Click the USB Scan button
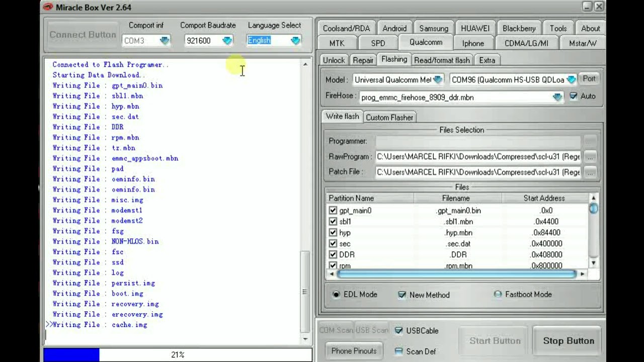This screenshot has height=362, width=644. click(x=372, y=330)
